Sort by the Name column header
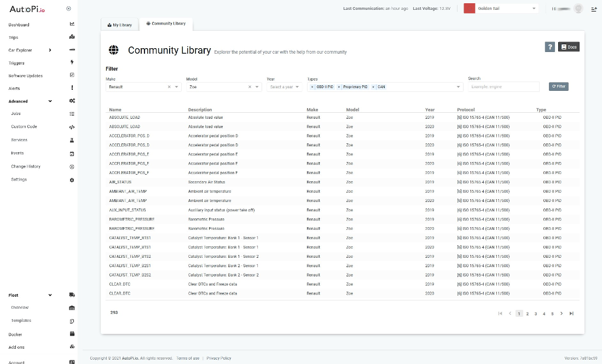This screenshot has width=602, height=364. point(115,109)
